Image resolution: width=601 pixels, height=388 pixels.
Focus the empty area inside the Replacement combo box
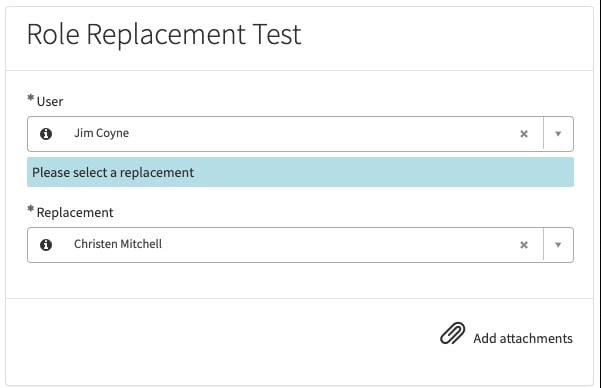click(337, 245)
